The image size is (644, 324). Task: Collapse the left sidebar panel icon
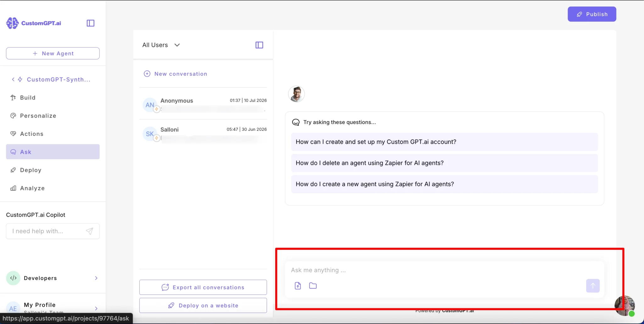(91, 23)
